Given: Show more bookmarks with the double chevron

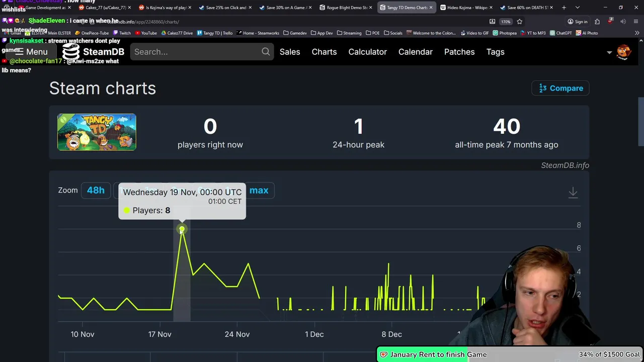Looking at the screenshot, I should 637,33.
